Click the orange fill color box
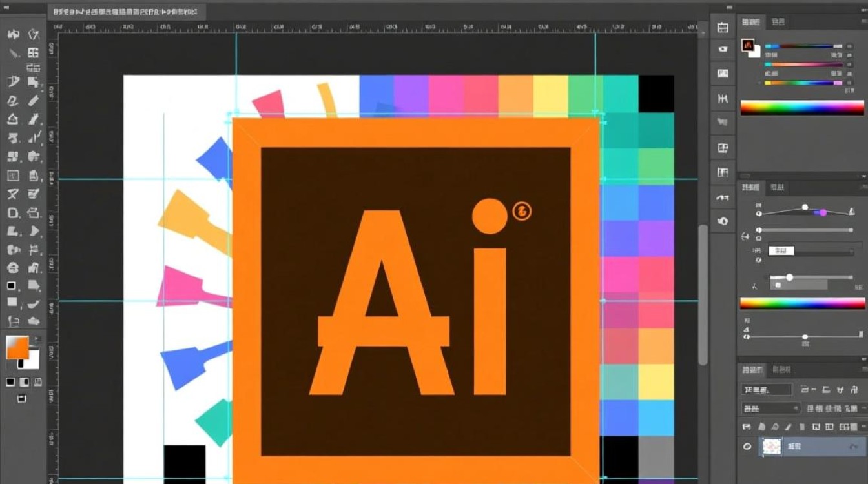Viewport: 868px width, 484px height. [17, 347]
